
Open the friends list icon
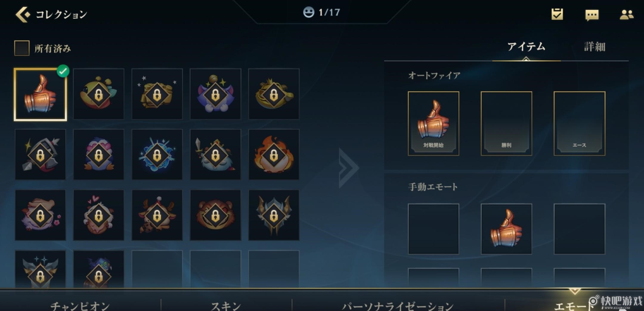coord(626,15)
